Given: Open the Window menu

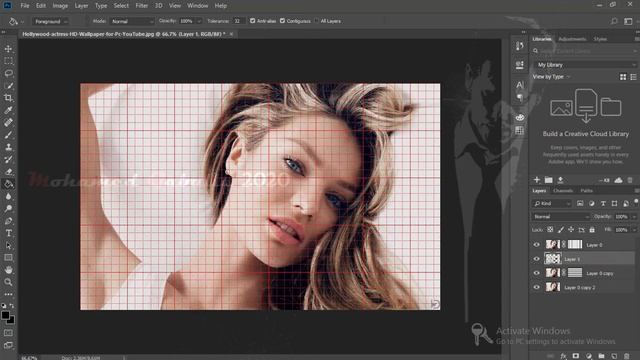Looking at the screenshot, I should (198, 6).
